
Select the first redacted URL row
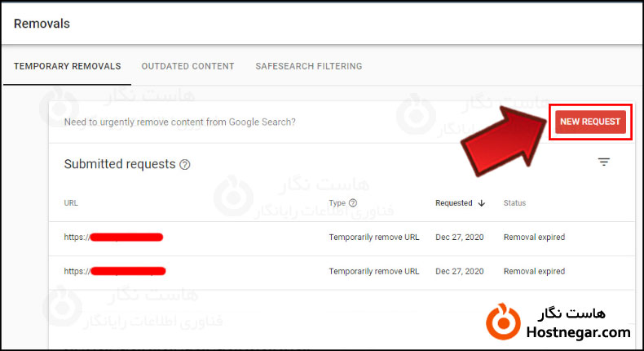[x=114, y=238]
